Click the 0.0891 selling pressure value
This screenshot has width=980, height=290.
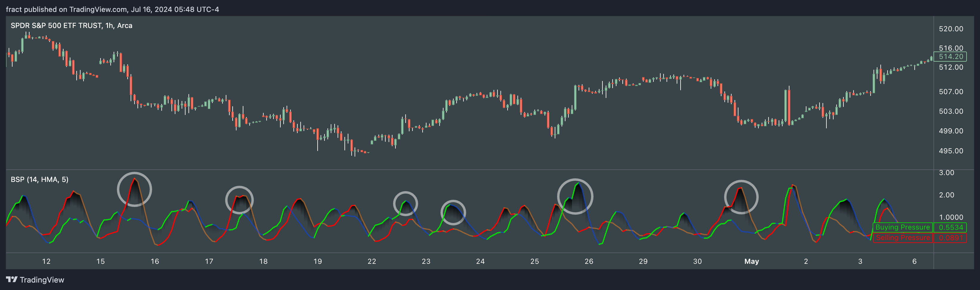tap(950, 238)
